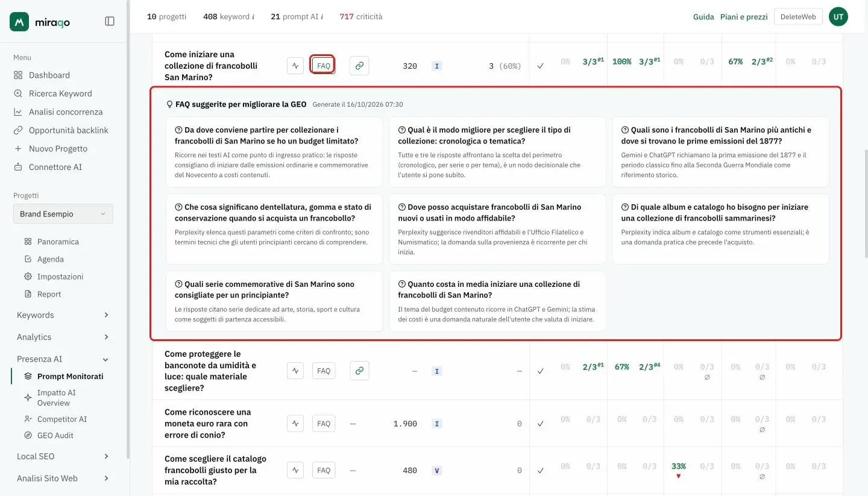Open the Guida link
The height and width of the screenshot is (496, 868).
(x=703, y=17)
